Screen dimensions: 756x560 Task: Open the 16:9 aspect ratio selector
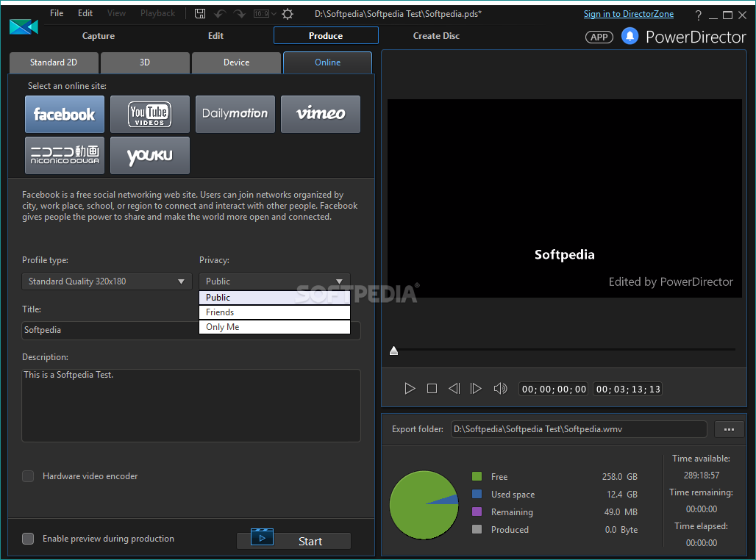click(265, 13)
